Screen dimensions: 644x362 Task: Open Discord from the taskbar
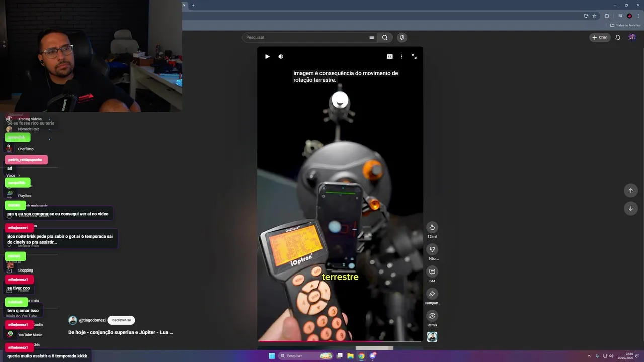(373, 356)
